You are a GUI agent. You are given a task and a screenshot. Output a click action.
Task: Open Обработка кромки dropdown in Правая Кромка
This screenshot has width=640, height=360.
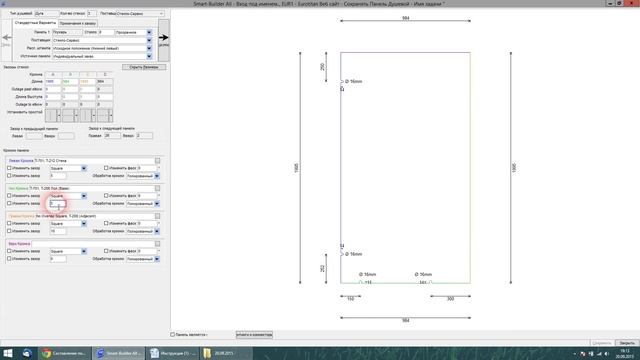(157, 231)
